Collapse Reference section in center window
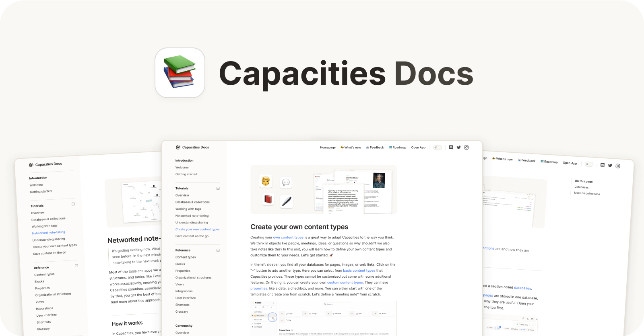This screenshot has height=336, width=644. click(x=218, y=250)
